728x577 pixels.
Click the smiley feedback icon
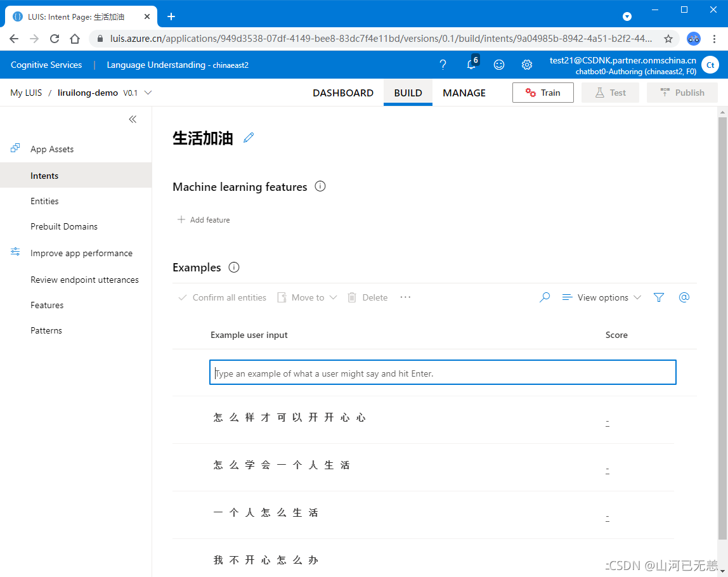[x=498, y=65]
